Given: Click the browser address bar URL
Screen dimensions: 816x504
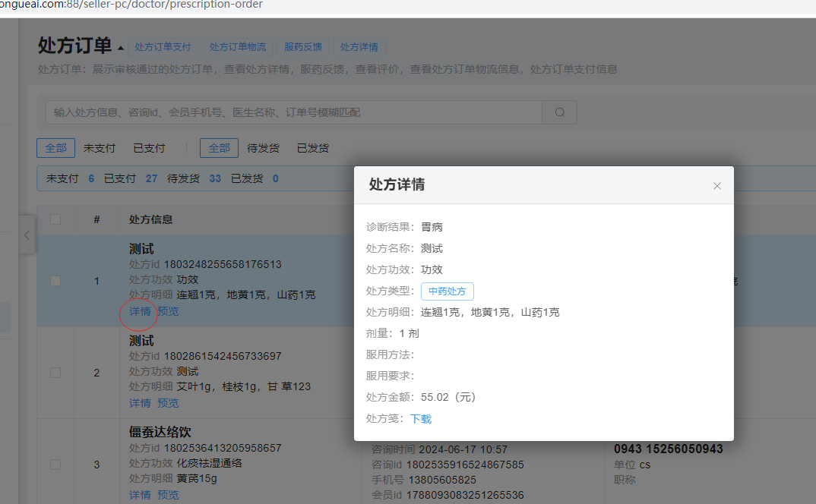Looking at the screenshot, I should (131, 5).
